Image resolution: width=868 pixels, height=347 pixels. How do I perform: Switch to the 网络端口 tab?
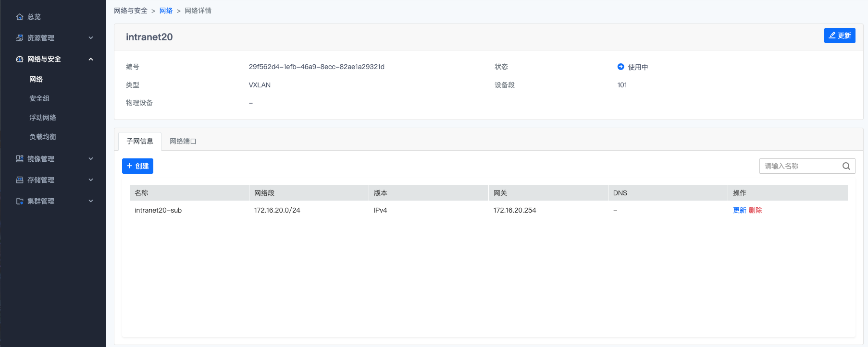tap(183, 141)
